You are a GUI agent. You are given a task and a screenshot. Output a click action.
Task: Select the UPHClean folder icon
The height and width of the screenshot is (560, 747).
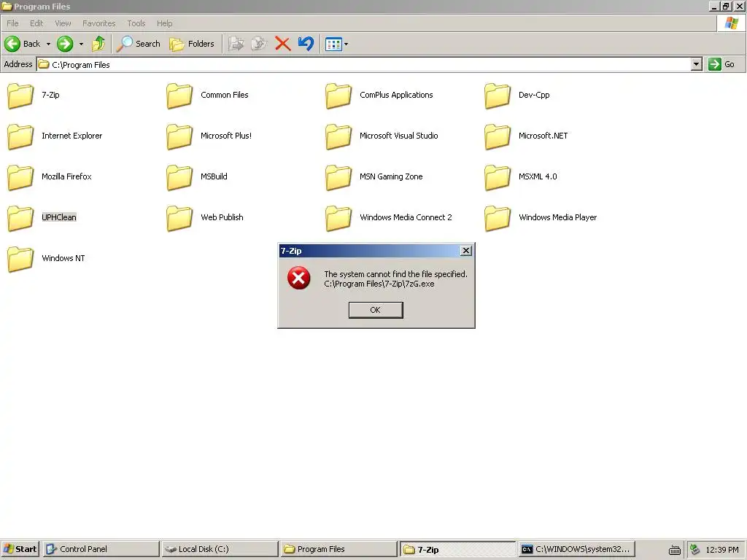pos(20,218)
